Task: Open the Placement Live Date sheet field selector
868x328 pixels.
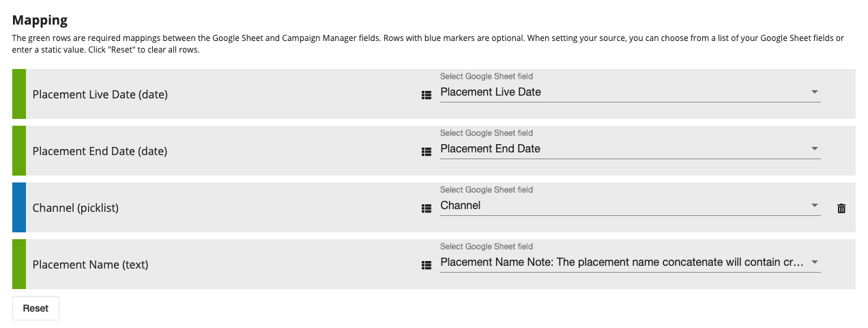Action: click(x=621, y=92)
